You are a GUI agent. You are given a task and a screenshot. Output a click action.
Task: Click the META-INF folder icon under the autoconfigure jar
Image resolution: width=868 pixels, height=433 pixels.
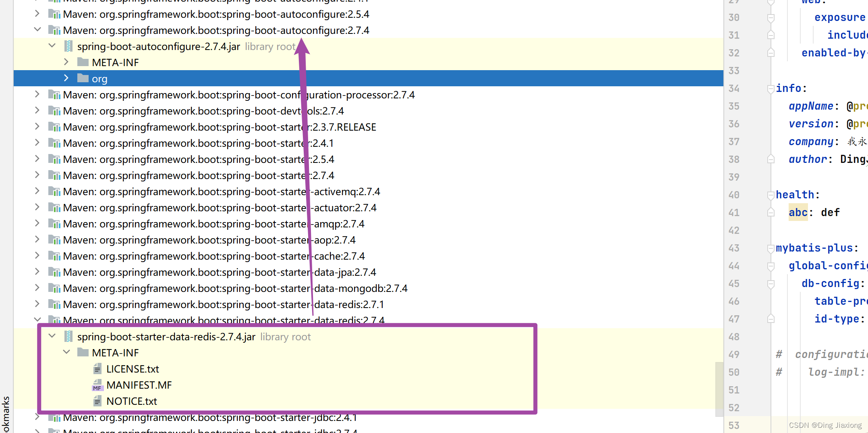click(83, 62)
